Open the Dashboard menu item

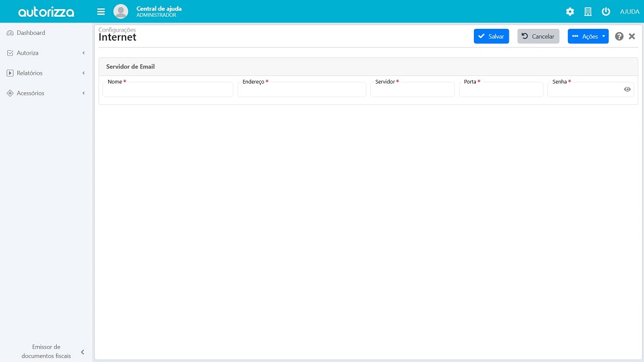31,33
